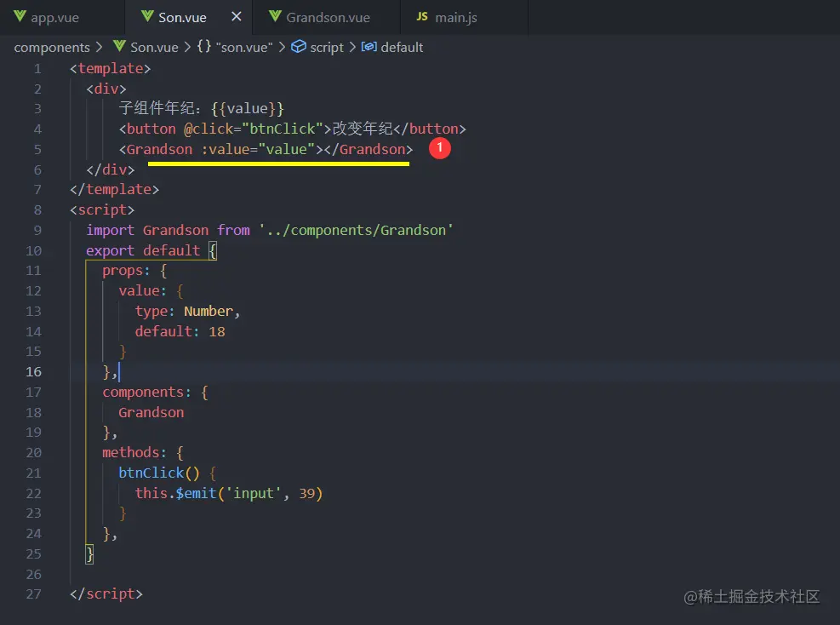Place cursor on the opening <template> tag
The image size is (840, 625).
111,69
